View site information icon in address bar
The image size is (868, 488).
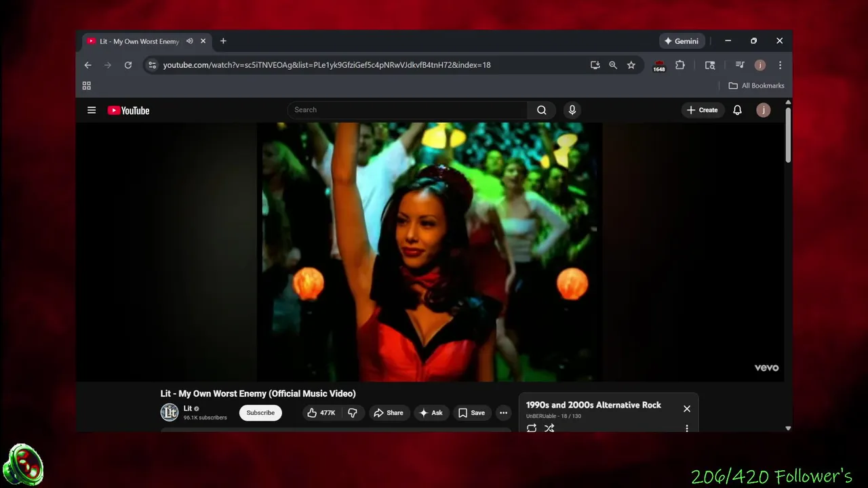point(152,65)
